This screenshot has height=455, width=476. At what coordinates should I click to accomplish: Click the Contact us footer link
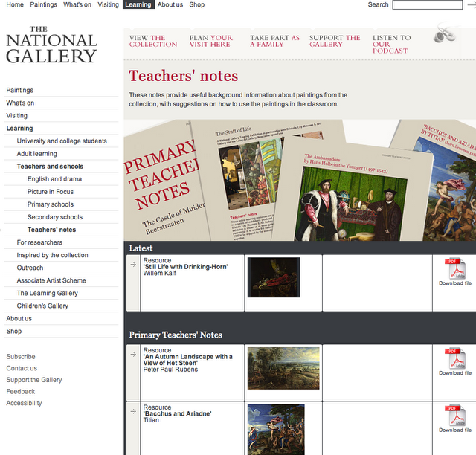[x=22, y=368]
